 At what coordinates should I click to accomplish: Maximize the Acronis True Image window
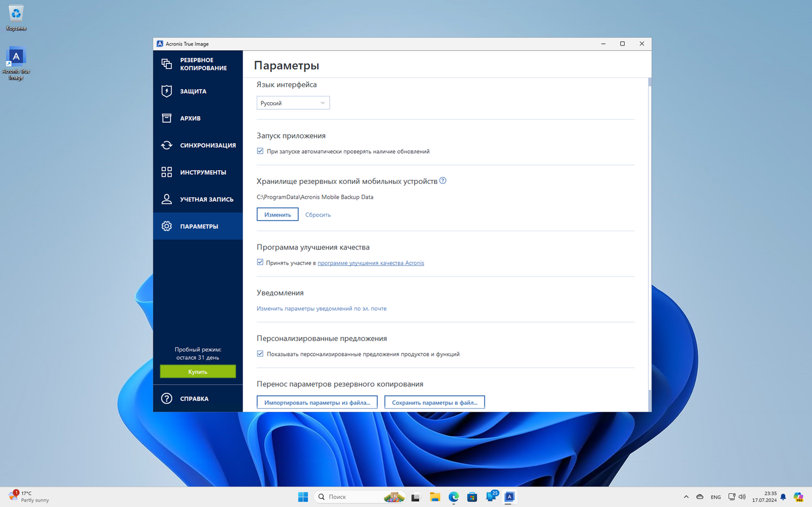[623, 44]
